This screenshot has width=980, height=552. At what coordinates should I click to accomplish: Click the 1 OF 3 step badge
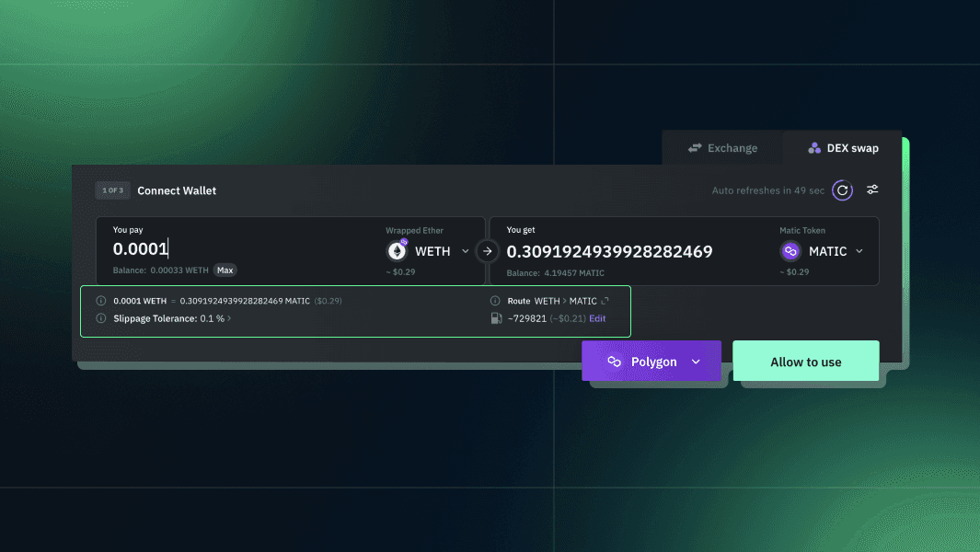click(x=112, y=190)
